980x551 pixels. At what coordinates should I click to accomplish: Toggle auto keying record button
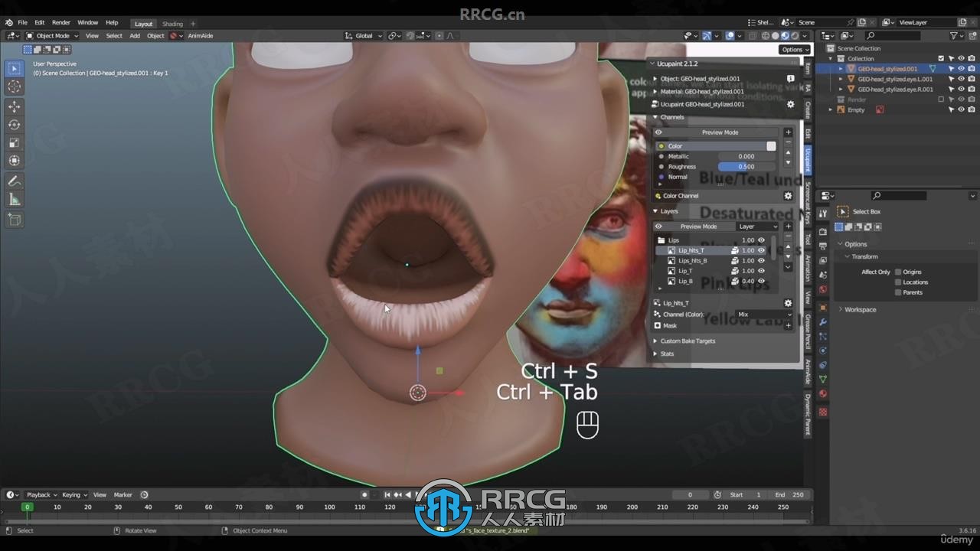click(x=364, y=495)
